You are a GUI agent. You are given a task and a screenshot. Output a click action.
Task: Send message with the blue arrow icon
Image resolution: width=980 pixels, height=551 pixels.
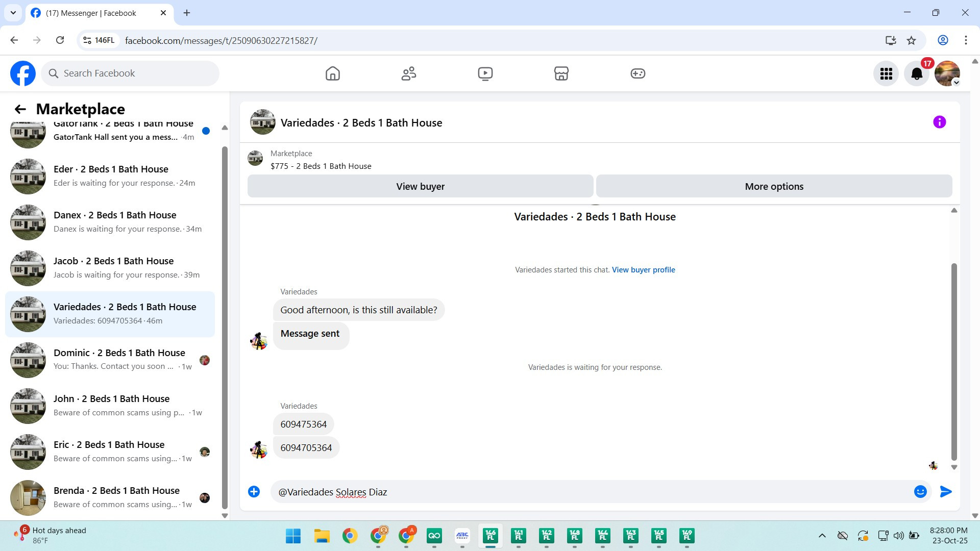click(945, 491)
